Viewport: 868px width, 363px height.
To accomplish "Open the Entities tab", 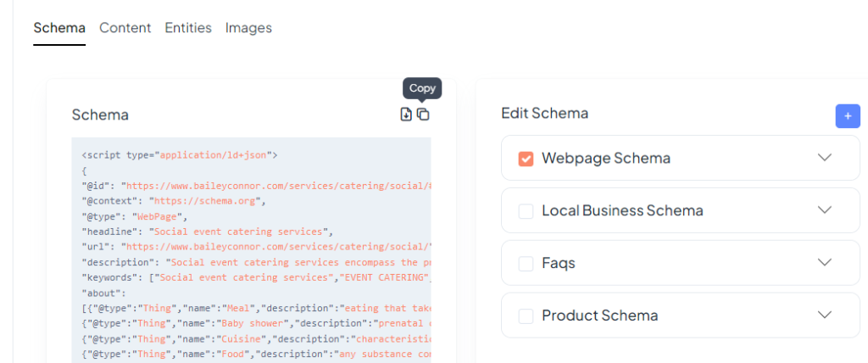I will 188,28.
